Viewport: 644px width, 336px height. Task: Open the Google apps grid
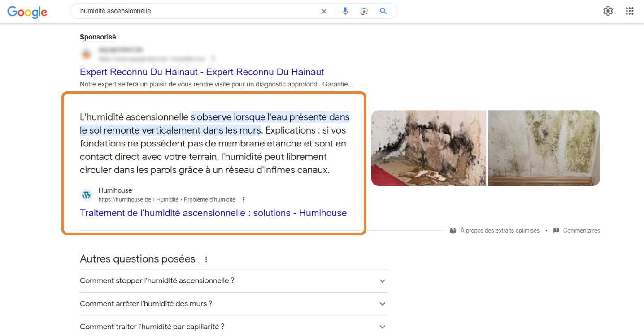[630, 11]
